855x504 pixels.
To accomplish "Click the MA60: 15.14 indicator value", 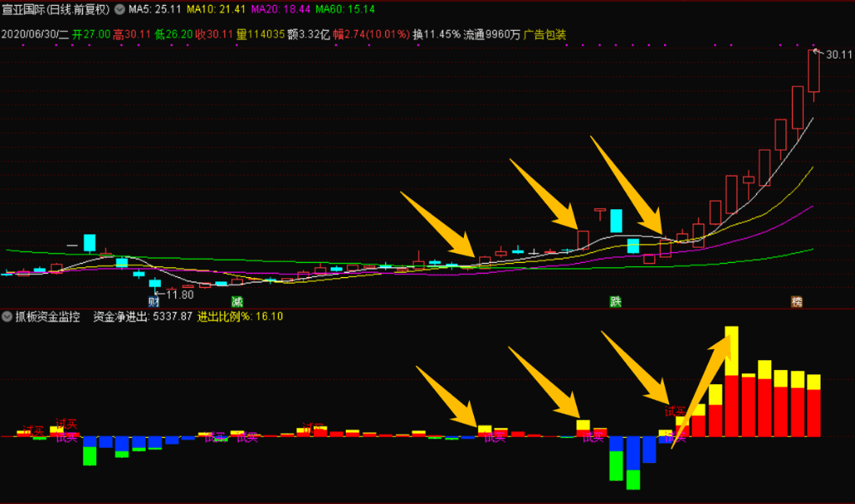I will (x=345, y=9).
